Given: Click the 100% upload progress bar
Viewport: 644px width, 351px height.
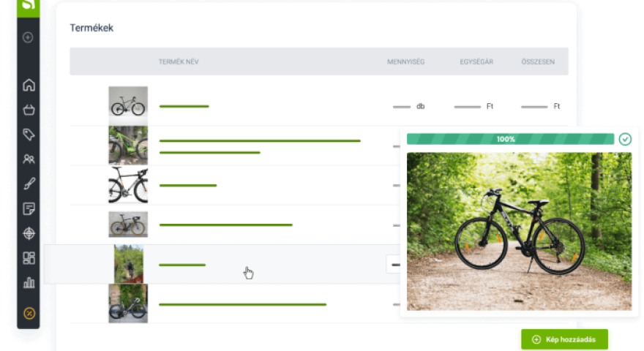Looking at the screenshot, I should [510, 139].
